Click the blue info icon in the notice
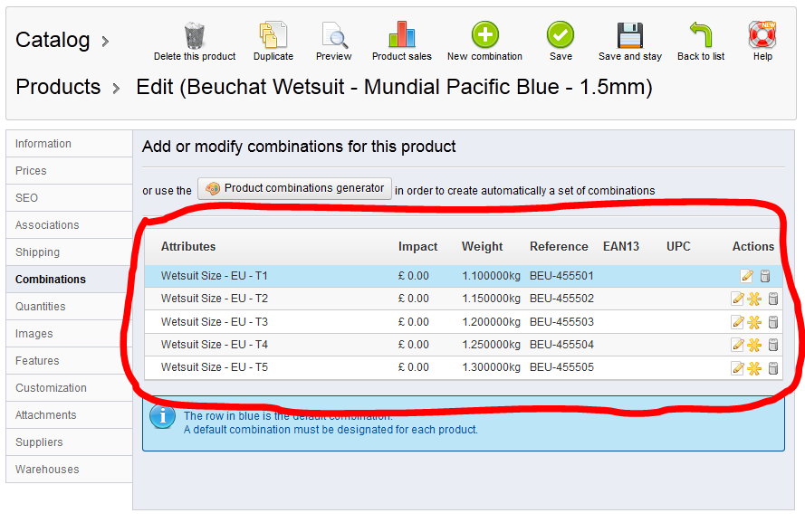The width and height of the screenshot is (805, 532). click(x=163, y=416)
